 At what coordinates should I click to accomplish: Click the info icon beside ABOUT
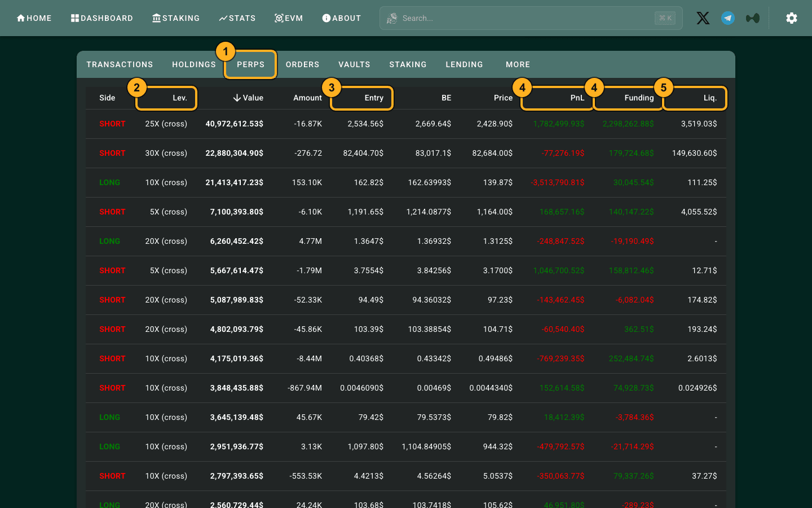[x=326, y=18]
